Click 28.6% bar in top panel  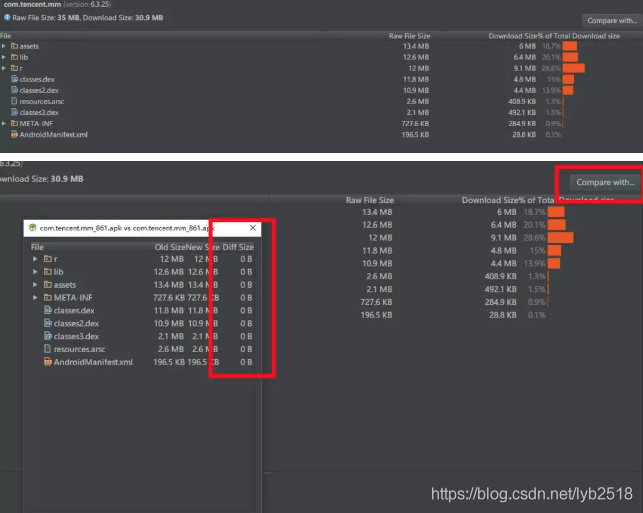(x=574, y=68)
